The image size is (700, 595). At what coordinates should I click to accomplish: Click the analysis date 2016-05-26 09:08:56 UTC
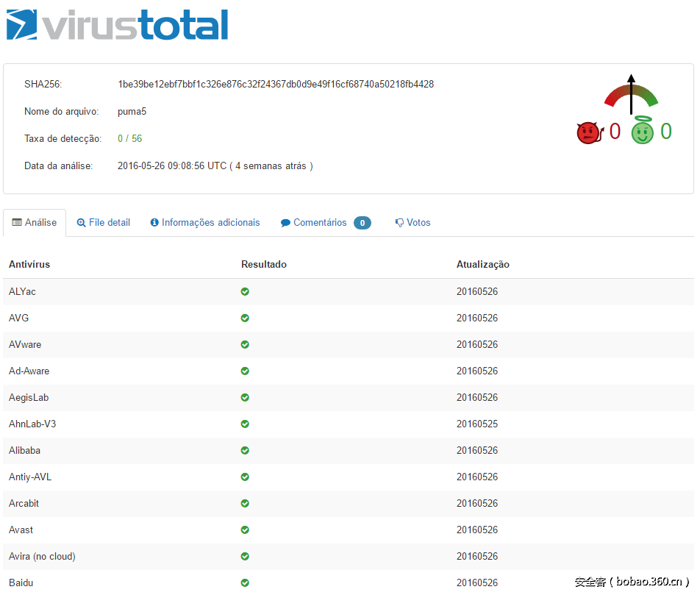(x=172, y=166)
